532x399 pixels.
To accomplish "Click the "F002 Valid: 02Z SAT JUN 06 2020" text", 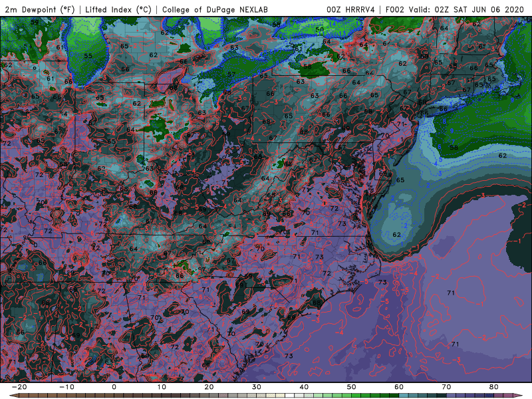I will 455,10.
